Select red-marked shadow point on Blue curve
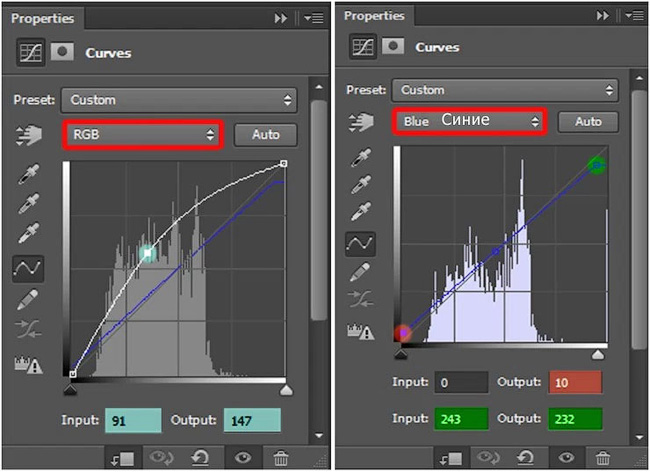The height and width of the screenshot is (472, 650). point(403,333)
